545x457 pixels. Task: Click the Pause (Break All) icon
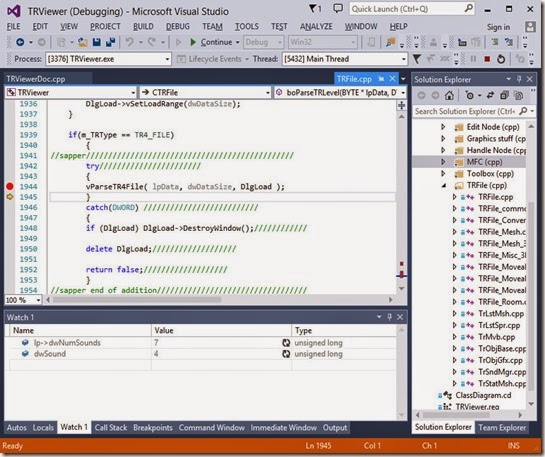tap(473, 59)
